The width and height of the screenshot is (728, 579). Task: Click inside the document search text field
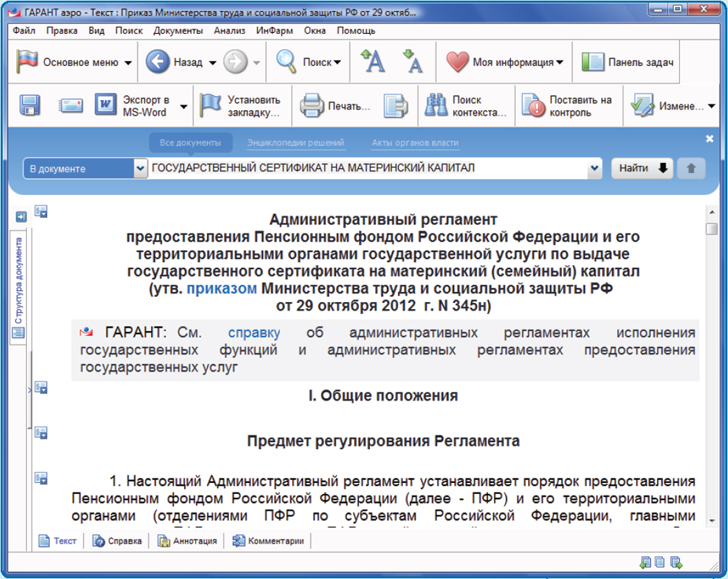click(x=354, y=168)
